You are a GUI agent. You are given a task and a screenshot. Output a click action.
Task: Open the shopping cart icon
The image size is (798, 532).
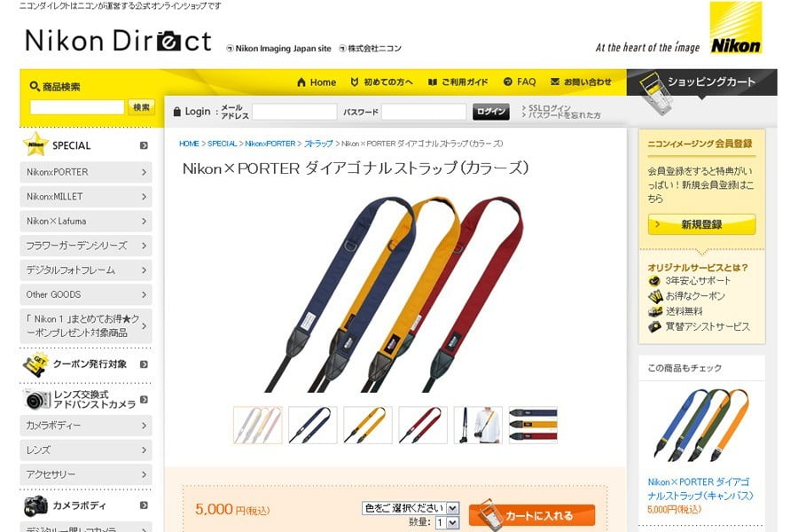(656, 92)
